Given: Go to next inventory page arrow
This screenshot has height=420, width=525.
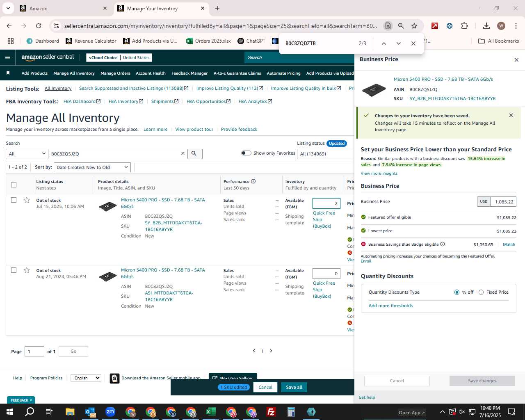Looking at the screenshot, I should point(271,351).
